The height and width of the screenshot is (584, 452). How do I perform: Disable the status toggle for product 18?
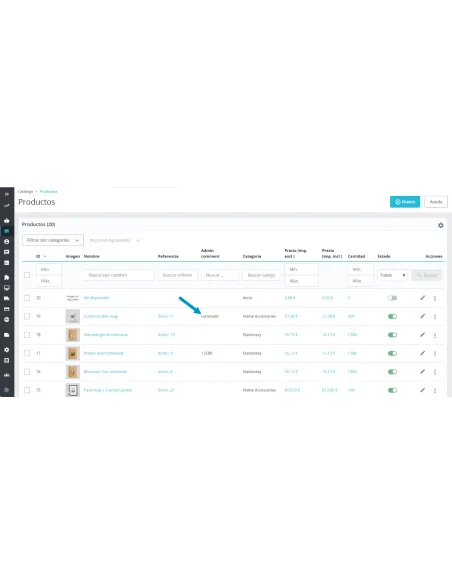(x=392, y=335)
